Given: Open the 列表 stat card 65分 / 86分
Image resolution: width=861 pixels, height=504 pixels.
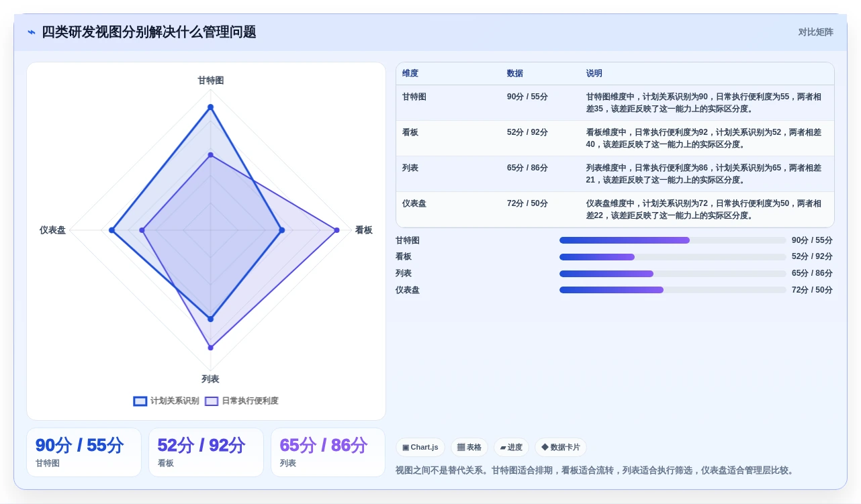Looking at the screenshot, I should pos(328,452).
